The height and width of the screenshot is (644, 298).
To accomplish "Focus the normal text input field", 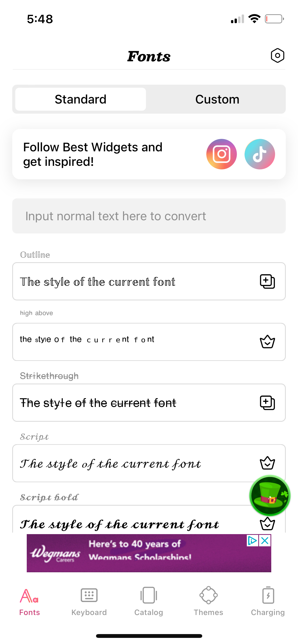I will click(x=149, y=216).
